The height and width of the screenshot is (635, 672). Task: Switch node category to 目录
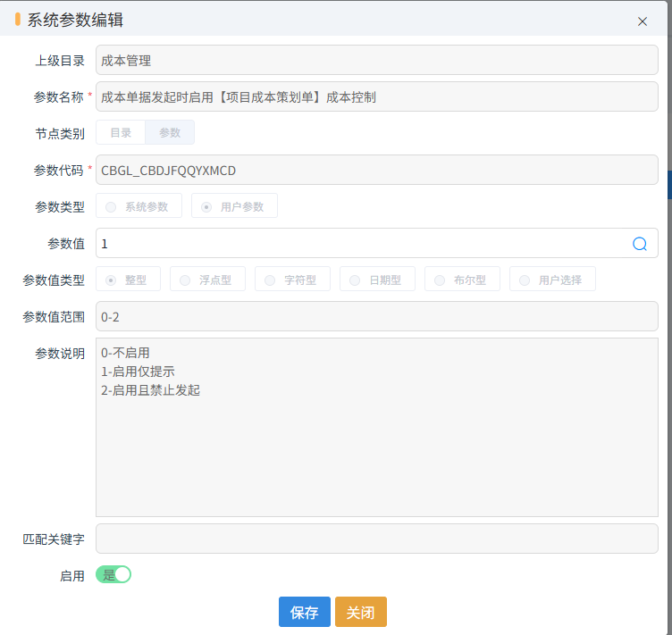(121, 132)
